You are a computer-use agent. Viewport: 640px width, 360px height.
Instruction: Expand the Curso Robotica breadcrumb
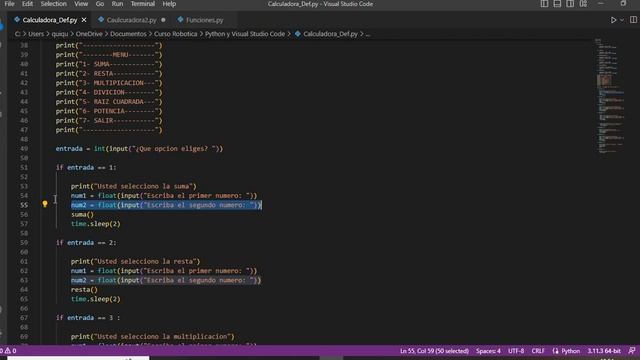point(176,34)
